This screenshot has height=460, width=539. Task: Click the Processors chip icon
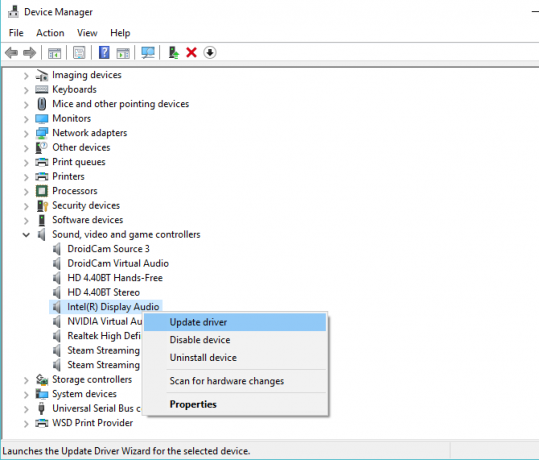click(x=42, y=191)
